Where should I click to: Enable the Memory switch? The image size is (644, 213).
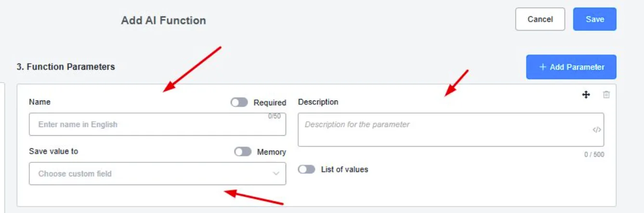(x=243, y=152)
